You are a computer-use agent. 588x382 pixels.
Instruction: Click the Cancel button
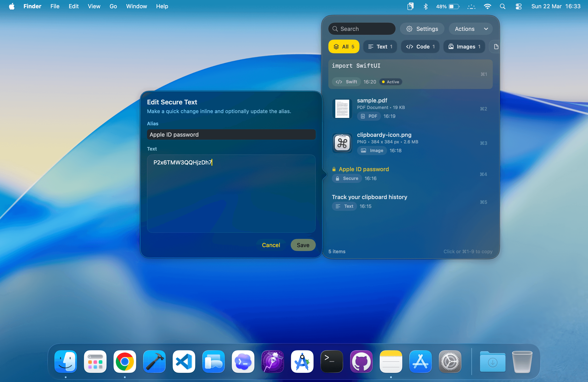pyautogui.click(x=271, y=245)
